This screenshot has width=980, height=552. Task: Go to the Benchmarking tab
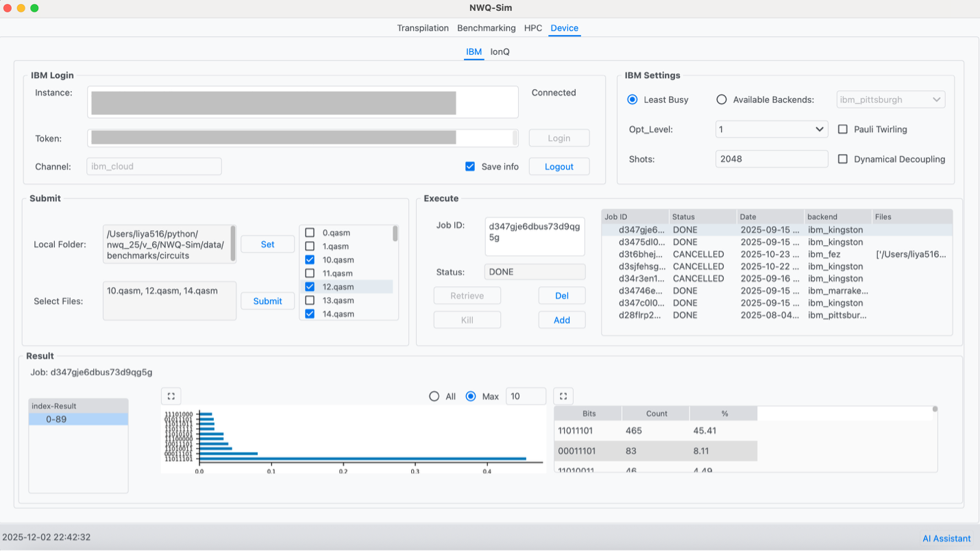[486, 28]
